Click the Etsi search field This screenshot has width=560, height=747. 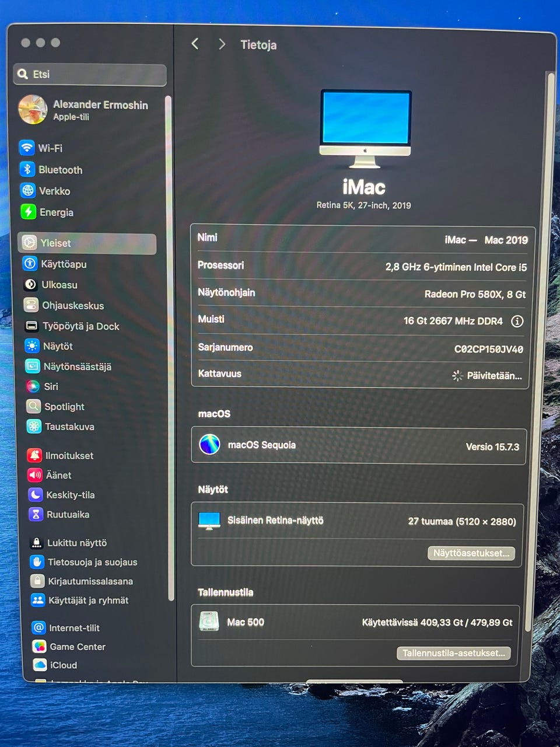click(x=90, y=75)
